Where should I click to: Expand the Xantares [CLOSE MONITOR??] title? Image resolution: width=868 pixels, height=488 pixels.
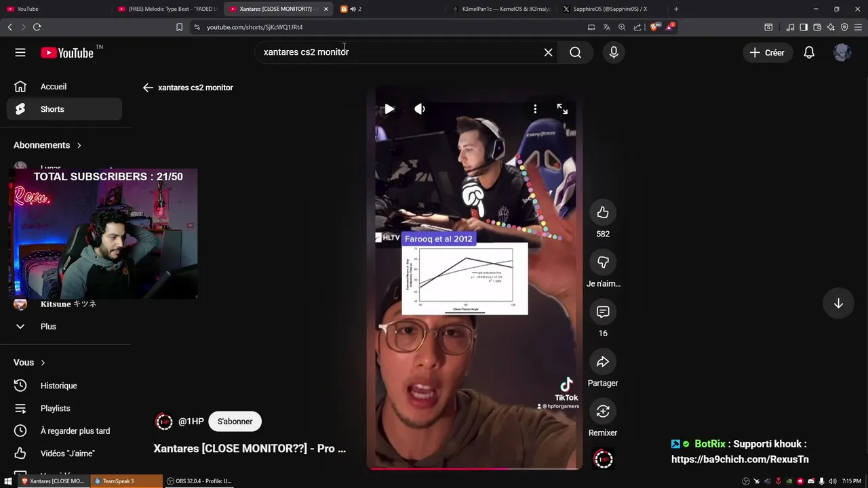pyautogui.click(x=250, y=449)
